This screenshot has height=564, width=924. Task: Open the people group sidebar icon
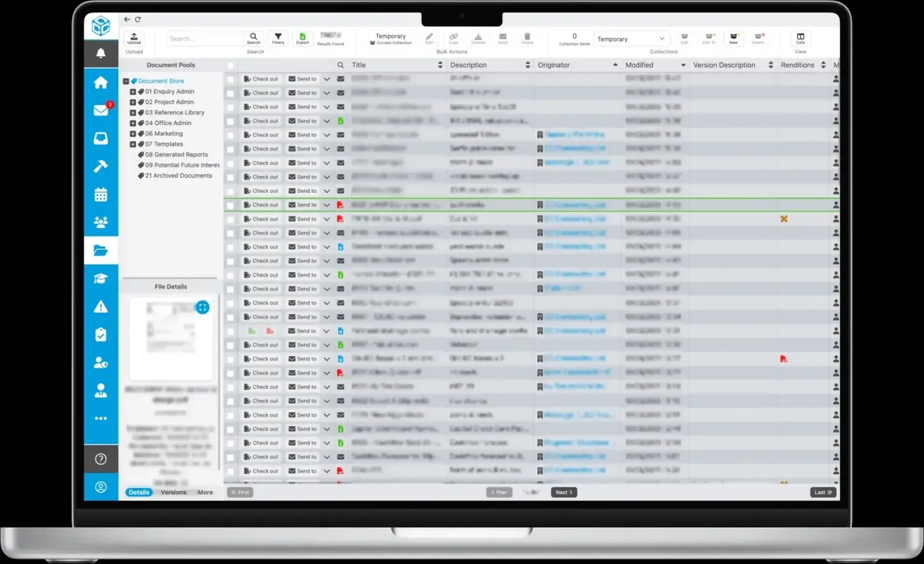pyautogui.click(x=101, y=223)
